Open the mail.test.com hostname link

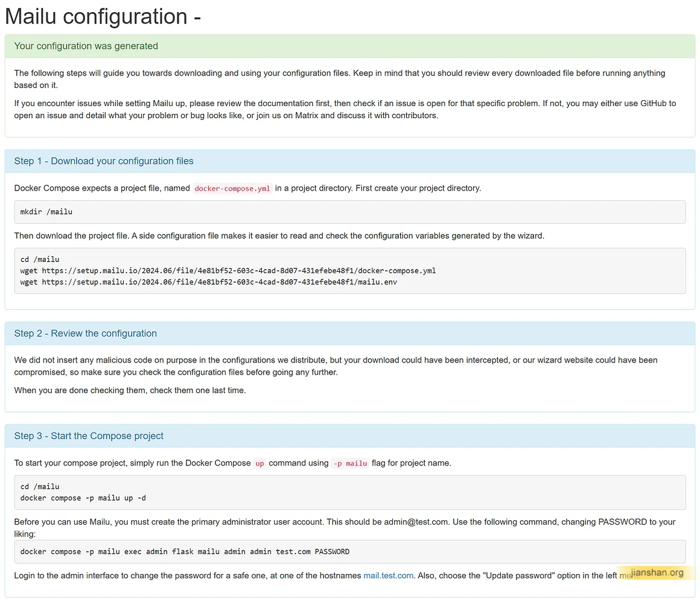point(388,575)
